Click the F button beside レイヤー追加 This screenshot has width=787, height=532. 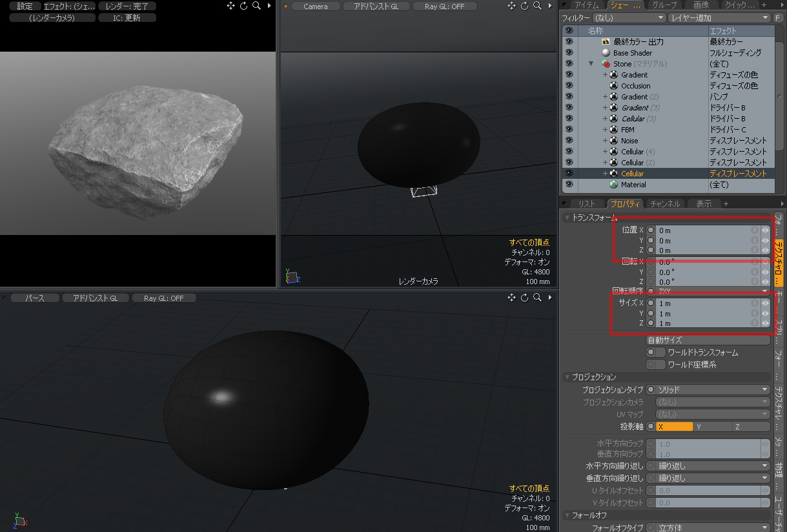click(x=779, y=18)
